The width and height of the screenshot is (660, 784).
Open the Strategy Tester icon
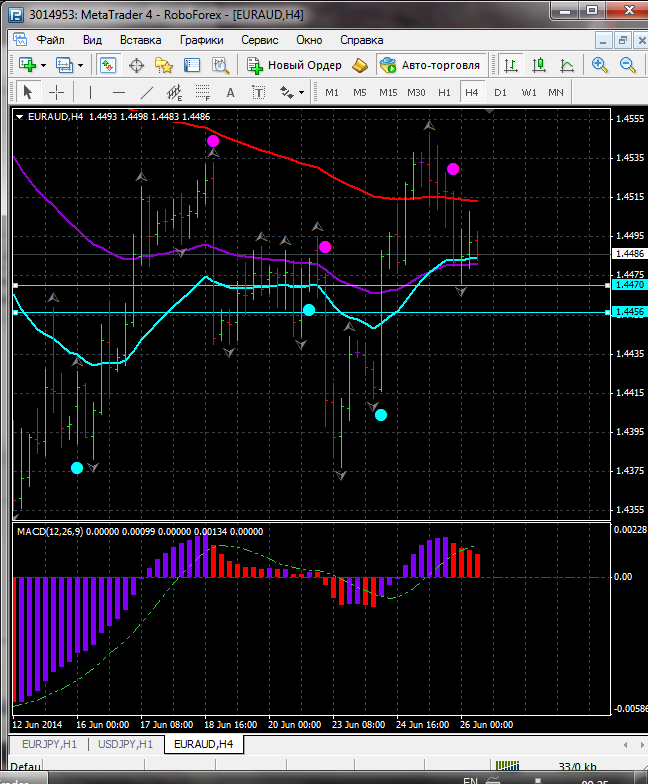(220, 65)
